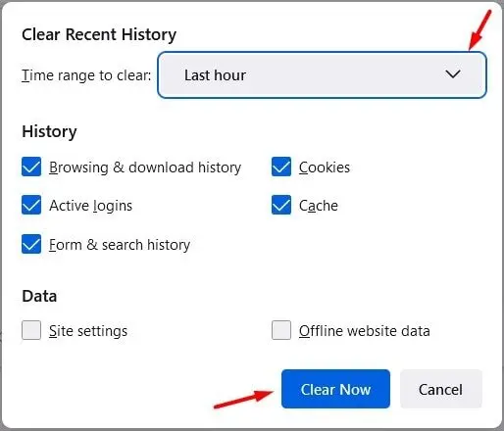Uncheck Browsing & download history checkbox
Image resolution: width=504 pixels, height=431 pixels.
(31, 167)
